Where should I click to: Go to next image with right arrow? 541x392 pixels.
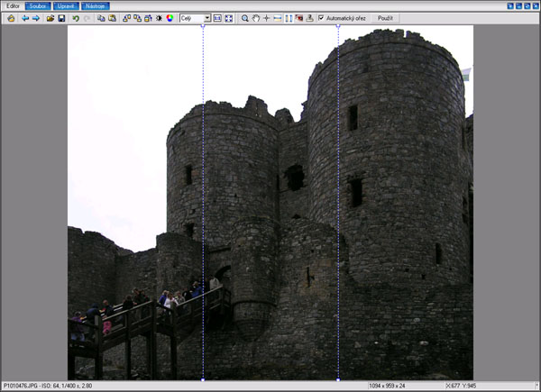(36, 18)
